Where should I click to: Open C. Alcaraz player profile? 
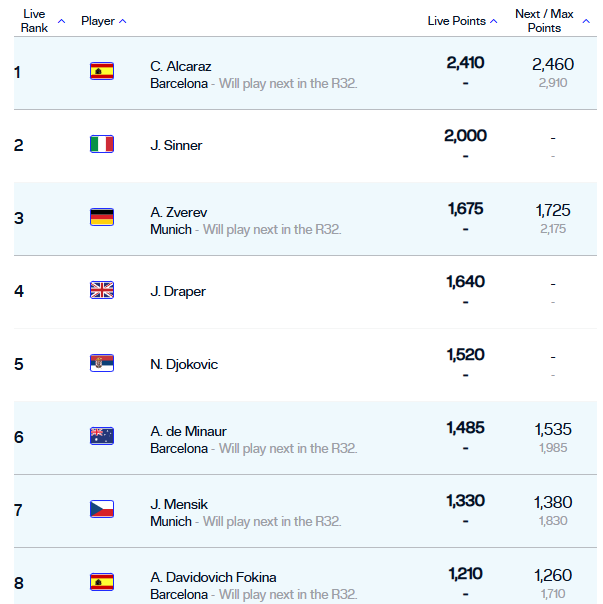(x=180, y=66)
